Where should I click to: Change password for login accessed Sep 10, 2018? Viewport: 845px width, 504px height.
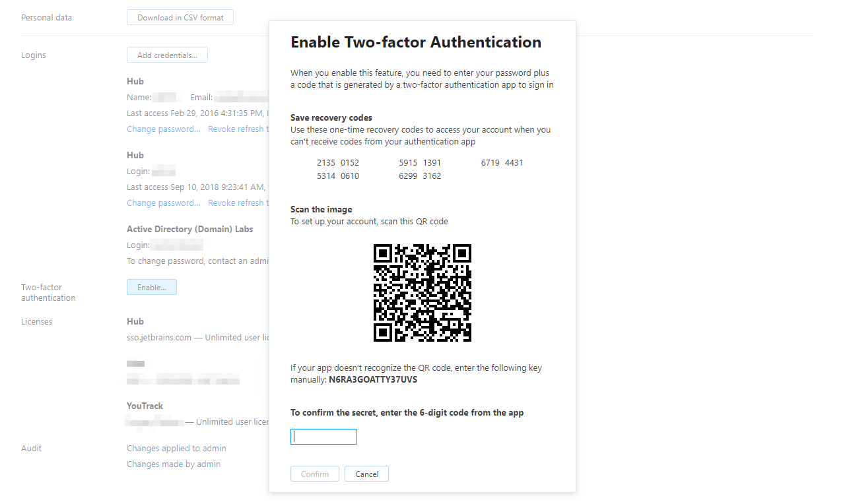point(164,203)
